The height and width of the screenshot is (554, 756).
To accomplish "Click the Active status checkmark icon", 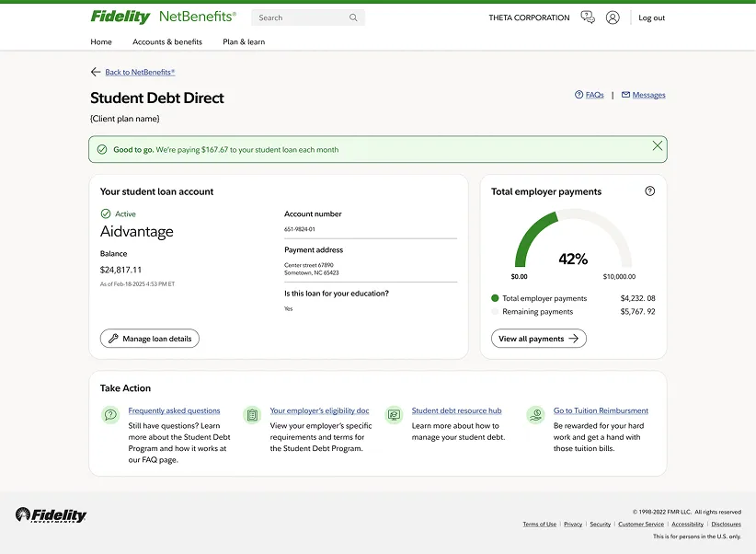I will point(106,214).
